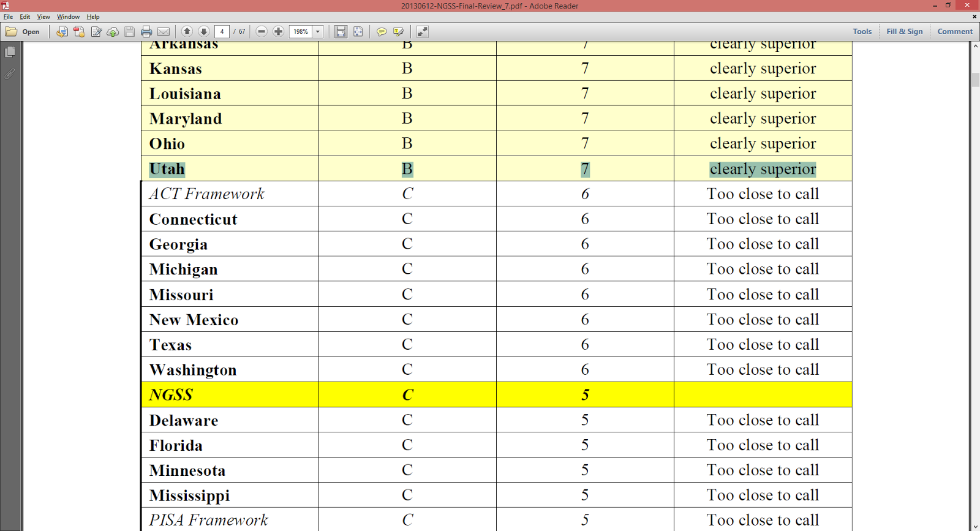Open the sign and add text tool

(96, 32)
